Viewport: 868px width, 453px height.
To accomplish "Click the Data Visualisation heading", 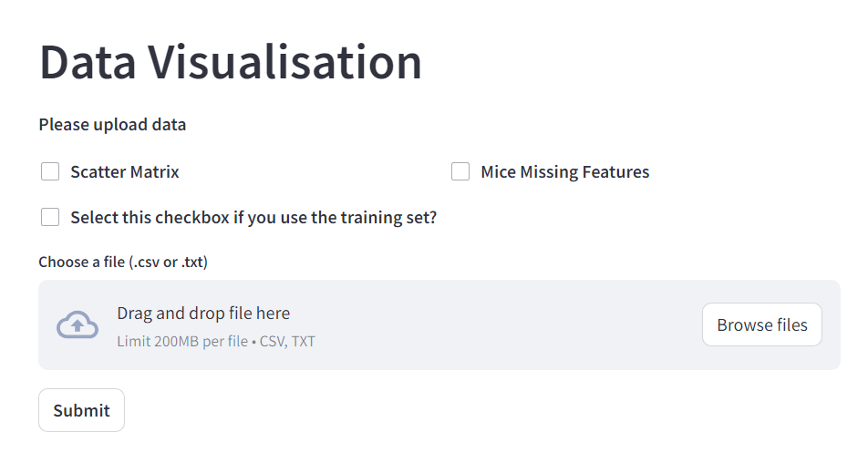I will click(231, 62).
